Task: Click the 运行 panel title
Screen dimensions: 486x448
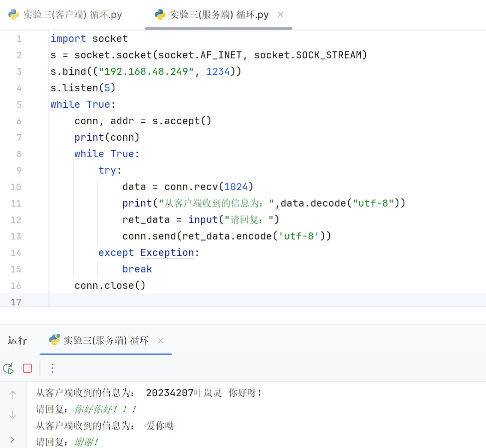Action: (x=17, y=341)
